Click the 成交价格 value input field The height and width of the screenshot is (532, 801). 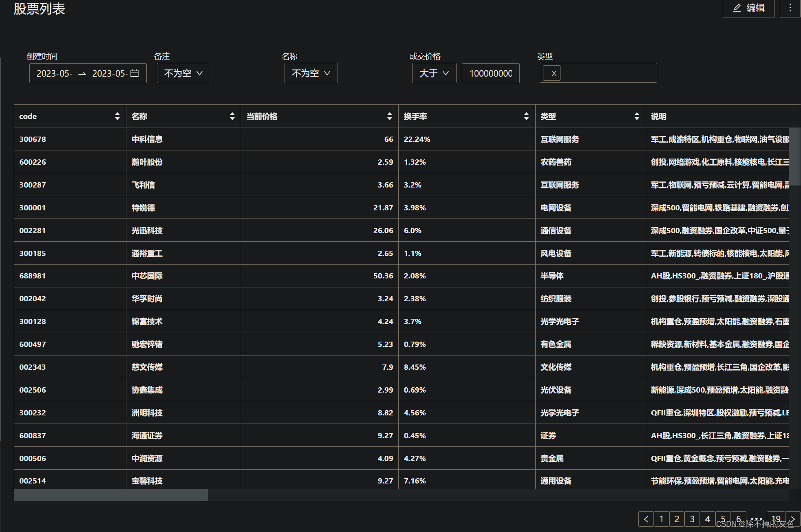point(490,73)
